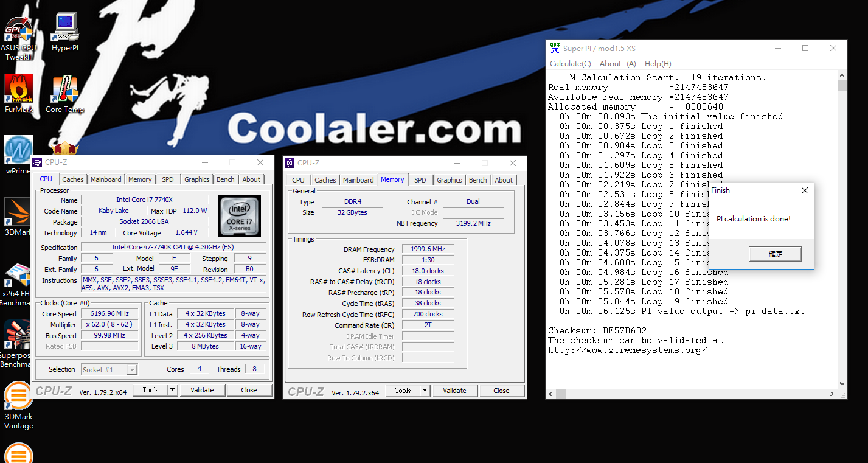Open About tab in left CPU-Z window
Viewport: 868px width, 463px height.
[251, 179]
